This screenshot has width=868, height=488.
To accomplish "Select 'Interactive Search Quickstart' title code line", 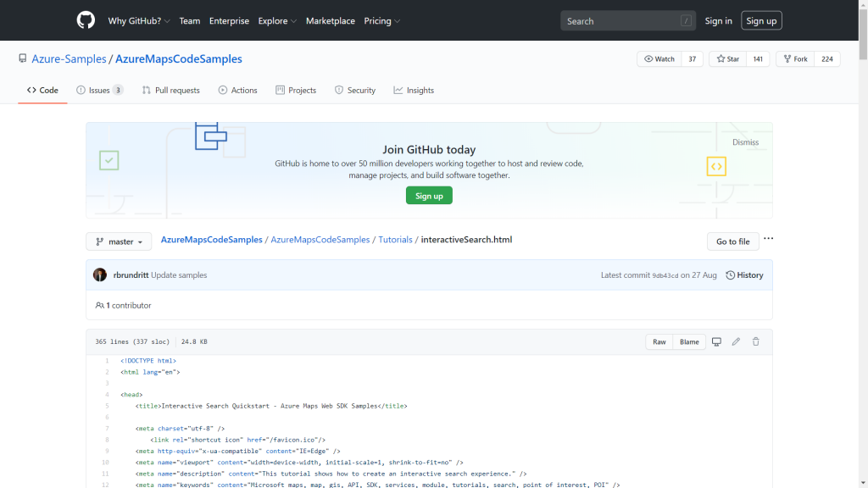I will pyautogui.click(x=271, y=406).
